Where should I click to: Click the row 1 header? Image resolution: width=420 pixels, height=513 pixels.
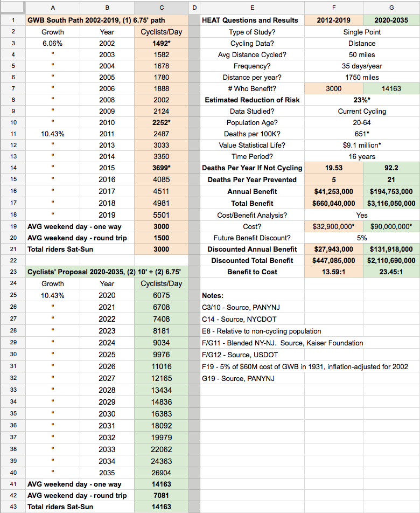coord(12,20)
